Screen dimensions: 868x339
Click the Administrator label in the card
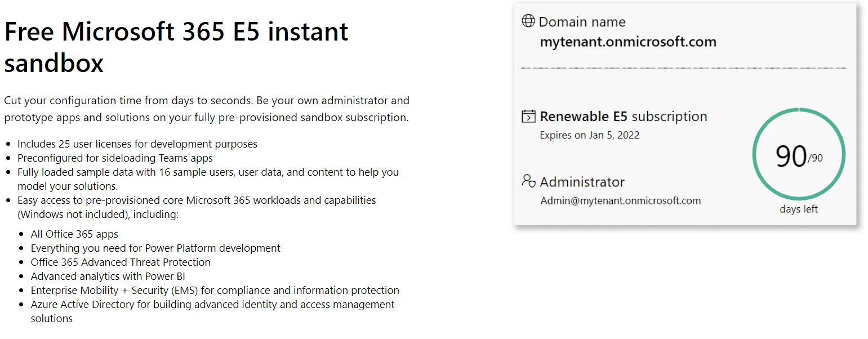point(582,182)
